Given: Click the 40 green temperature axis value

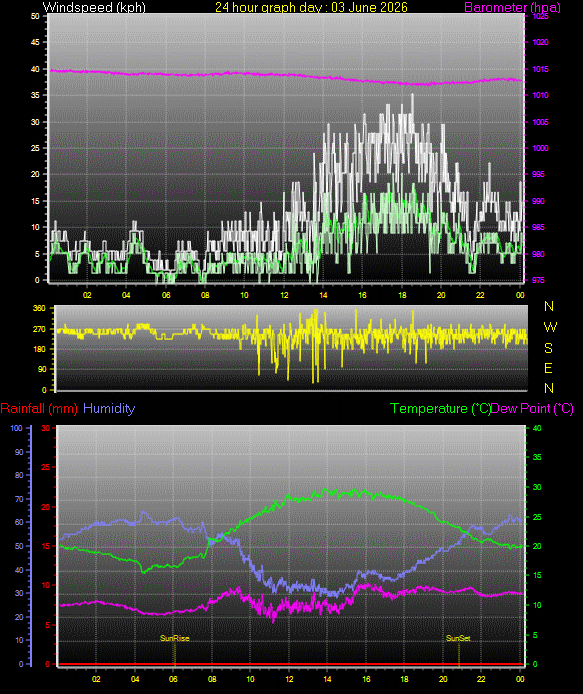Looking at the screenshot, I should [x=537, y=428].
